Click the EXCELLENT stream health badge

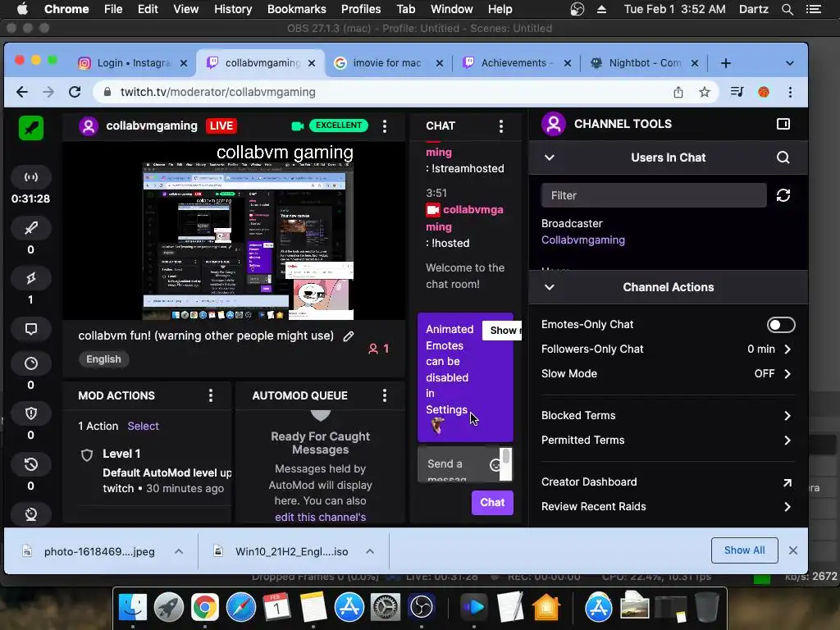pos(338,126)
